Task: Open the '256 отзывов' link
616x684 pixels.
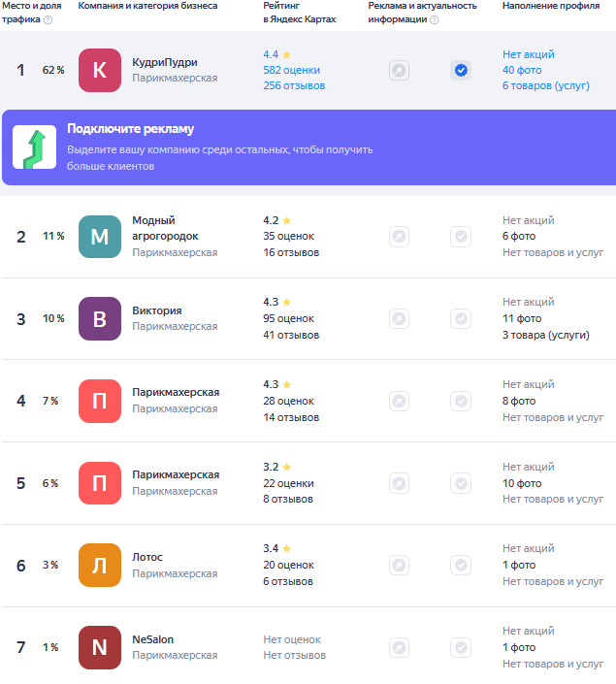Action: pyautogui.click(x=294, y=86)
